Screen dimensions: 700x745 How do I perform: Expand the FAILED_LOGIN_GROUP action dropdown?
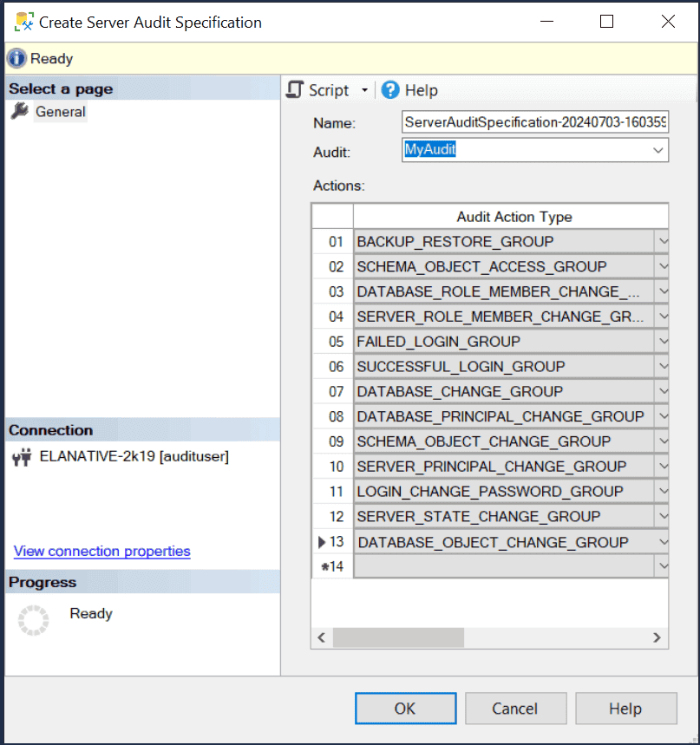660,341
